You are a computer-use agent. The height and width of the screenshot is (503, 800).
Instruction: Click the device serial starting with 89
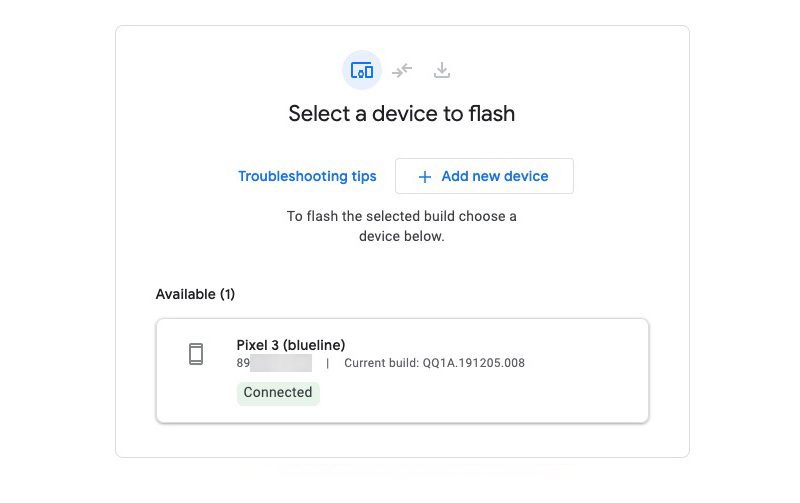(243, 363)
